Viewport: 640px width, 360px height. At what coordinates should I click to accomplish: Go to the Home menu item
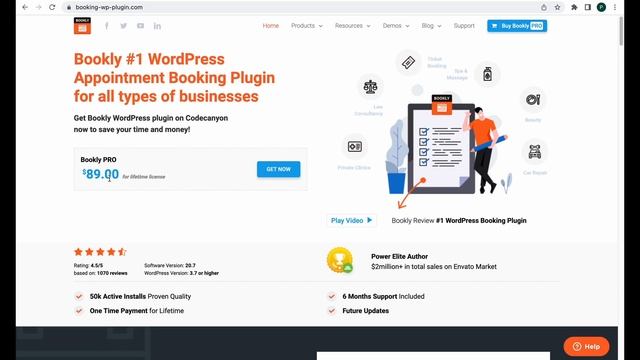click(271, 26)
